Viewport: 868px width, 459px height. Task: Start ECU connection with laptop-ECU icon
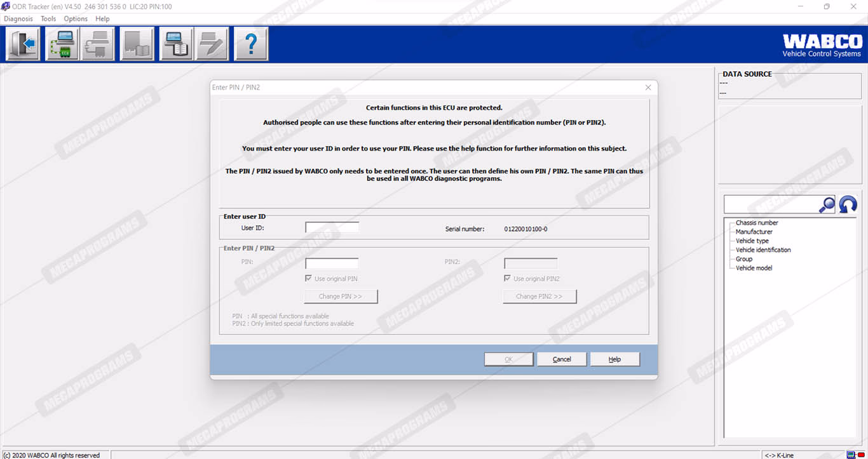(x=62, y=44)
